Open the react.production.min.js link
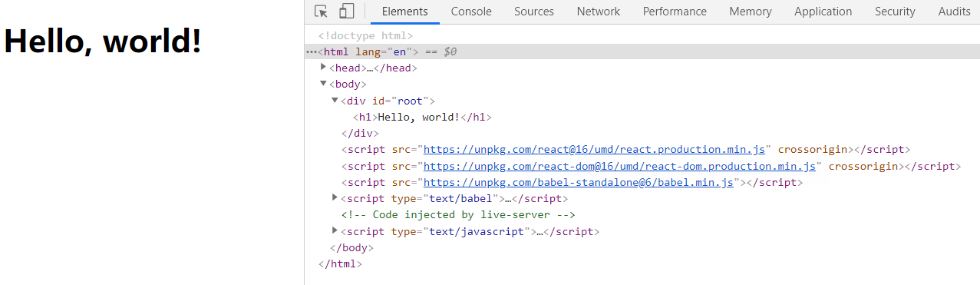Screen dimensions: 980x285 (x=594, y=150)
